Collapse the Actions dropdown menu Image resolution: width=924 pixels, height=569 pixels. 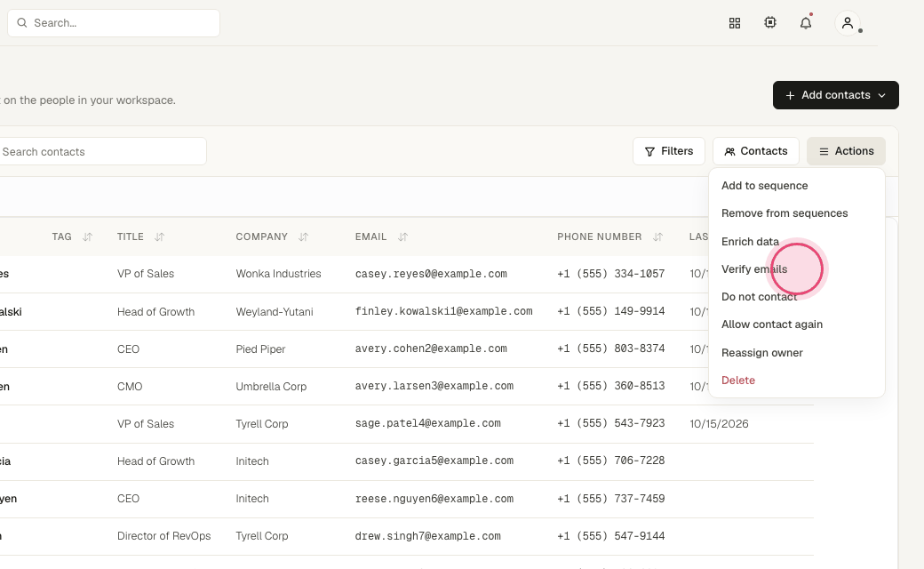846,151
